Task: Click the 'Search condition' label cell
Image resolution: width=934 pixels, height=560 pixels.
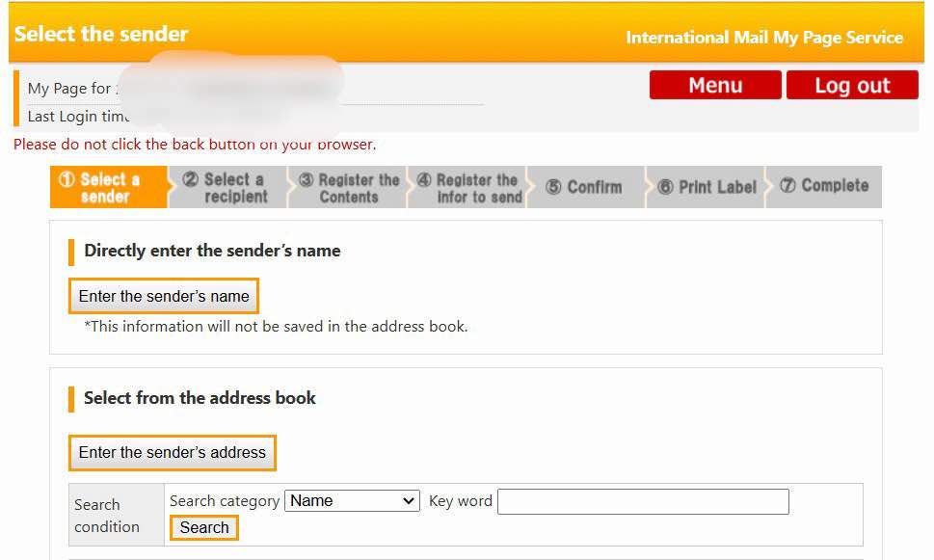Action: (107, 516)
